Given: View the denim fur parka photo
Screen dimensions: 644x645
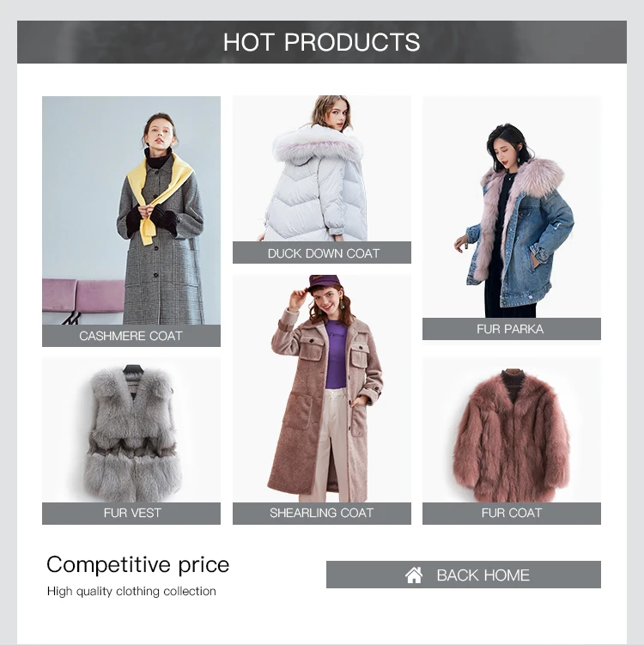Looking at the screenshot, I should 512,207.
